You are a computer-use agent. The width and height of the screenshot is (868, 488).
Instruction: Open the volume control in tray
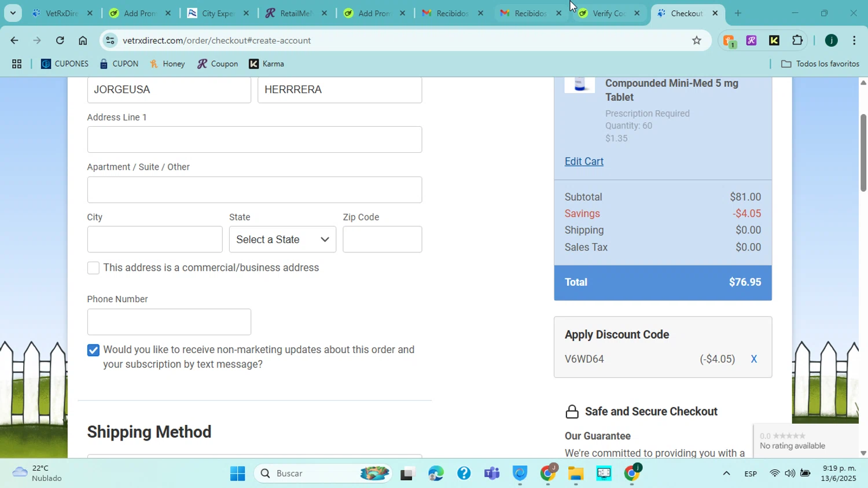790,474
